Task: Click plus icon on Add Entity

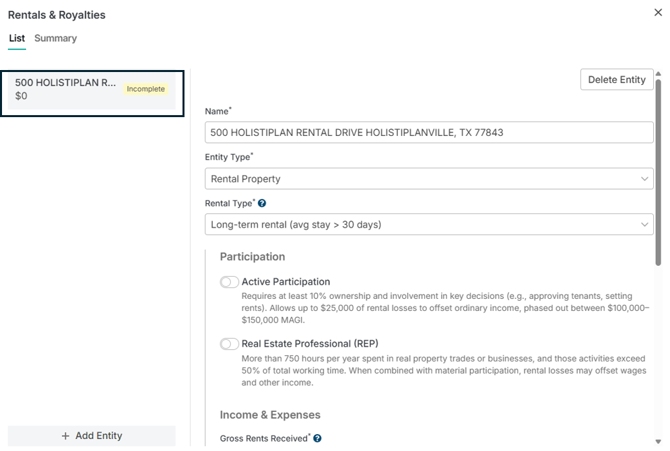Action: 65,436
